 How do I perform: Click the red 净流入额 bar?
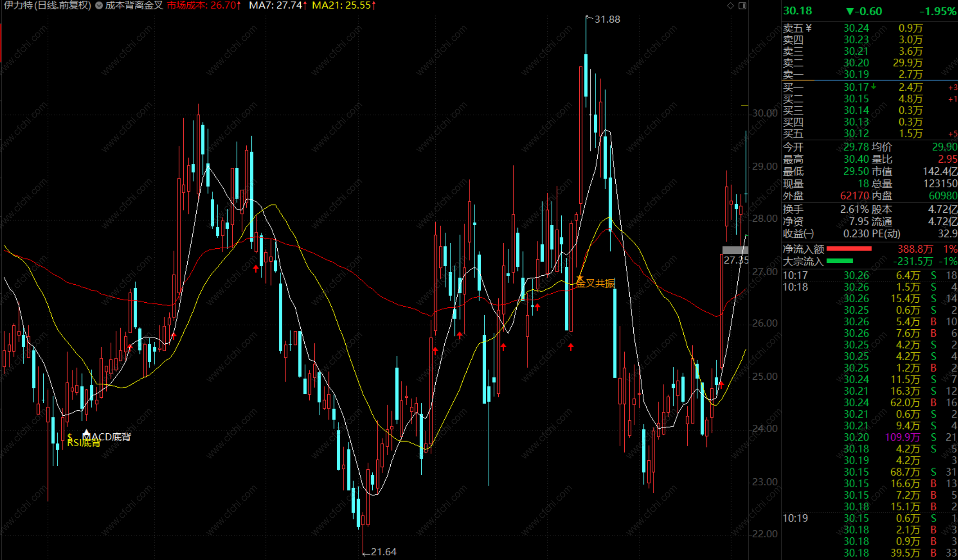click(849, 249)
